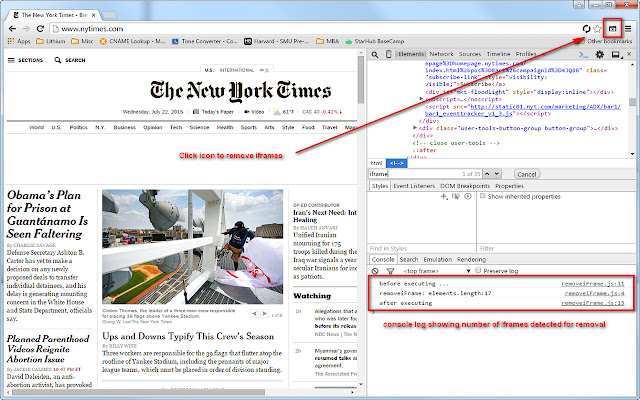Screen dimensions: 640x400
Task: Enable Show inherited properties checkbox
Action: [483, 196]
